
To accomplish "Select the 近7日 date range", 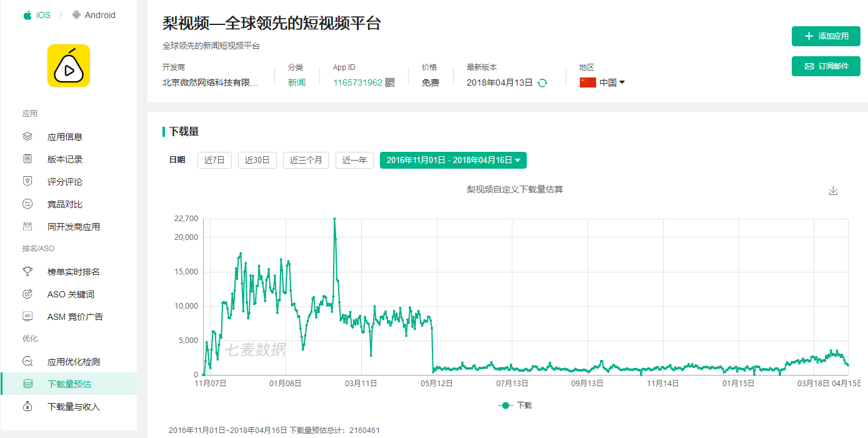I will click(214, 160).
